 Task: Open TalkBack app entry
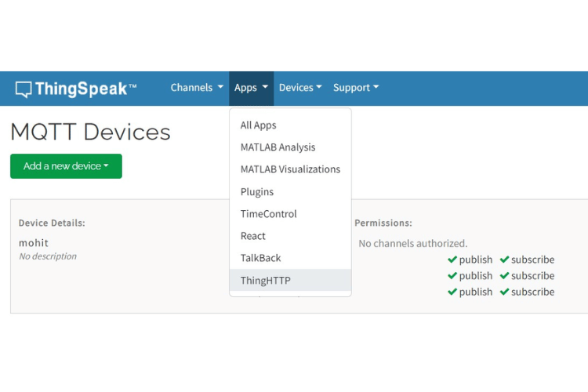tap(290, 258)
